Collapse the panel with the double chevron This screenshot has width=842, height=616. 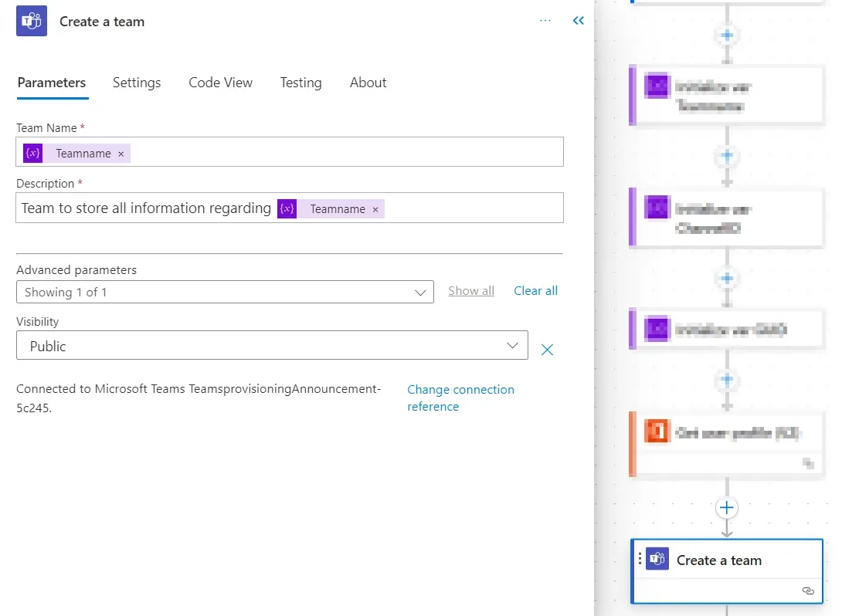tap(579, 20)
